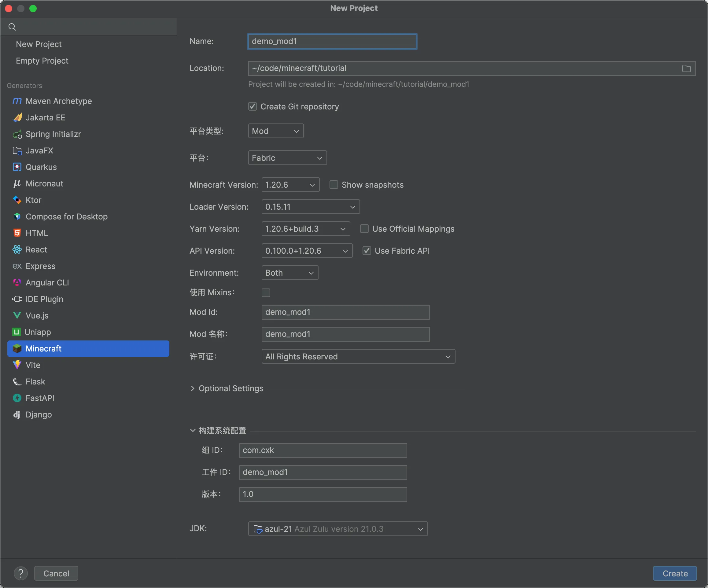Open Environment Both dropdown
The height and width of the screenshot is (588, 708).
pyautogui.click(x=289, y=273)
